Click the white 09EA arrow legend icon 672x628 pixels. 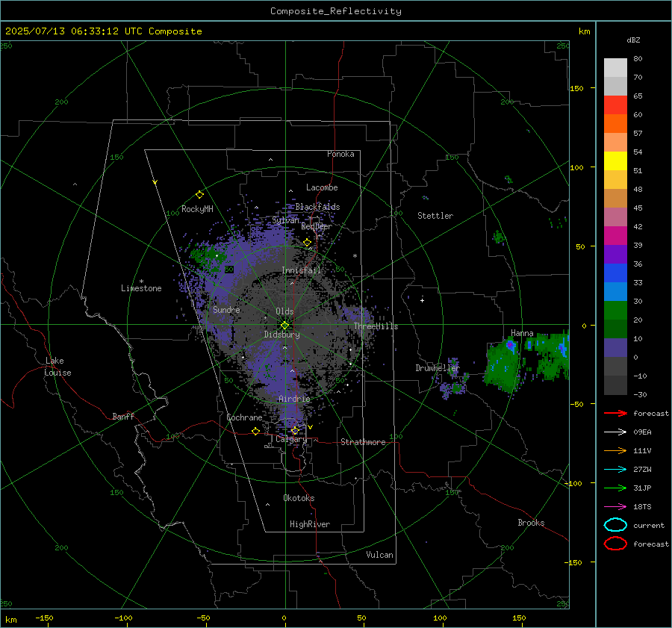pyautogui.click(x=615, y=432)
